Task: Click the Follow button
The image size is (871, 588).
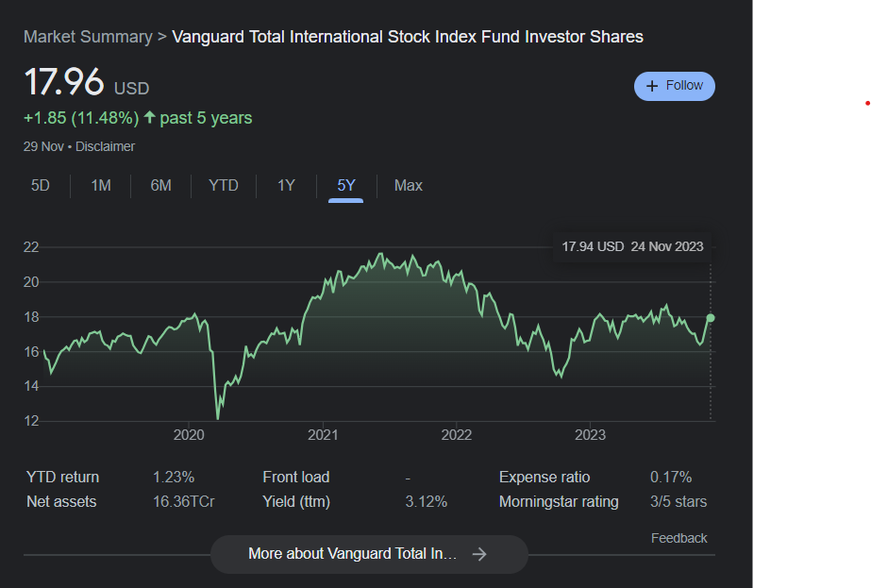Action: point(675,86)
